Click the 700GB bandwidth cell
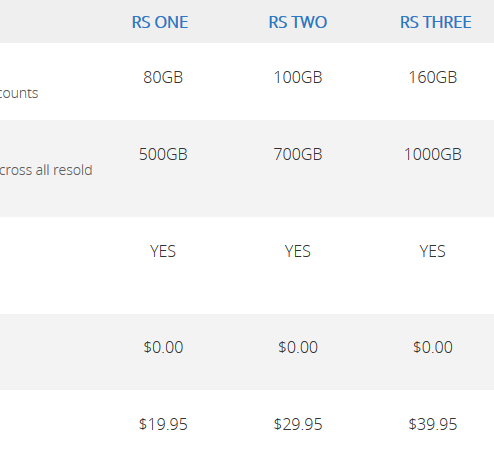This screenshot has height=453, width=494. tap(298, 154)
